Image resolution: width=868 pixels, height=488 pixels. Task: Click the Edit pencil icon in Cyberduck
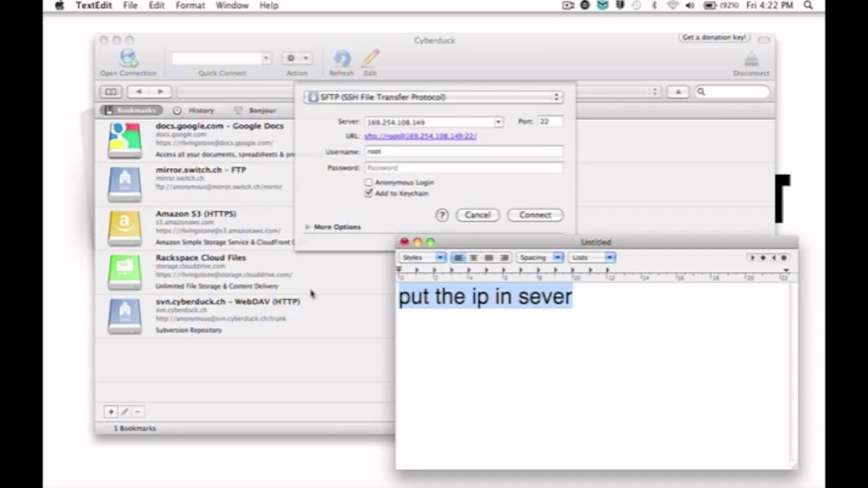[x=370, y=58]
